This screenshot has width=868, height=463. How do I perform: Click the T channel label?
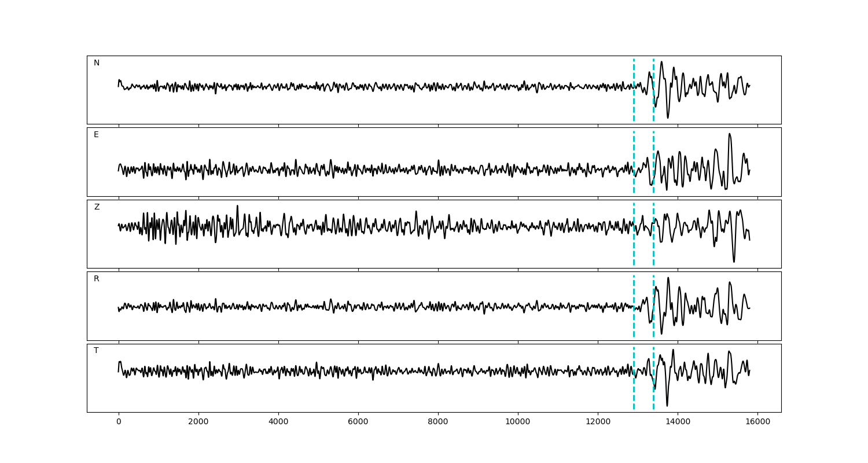(96, 351)
